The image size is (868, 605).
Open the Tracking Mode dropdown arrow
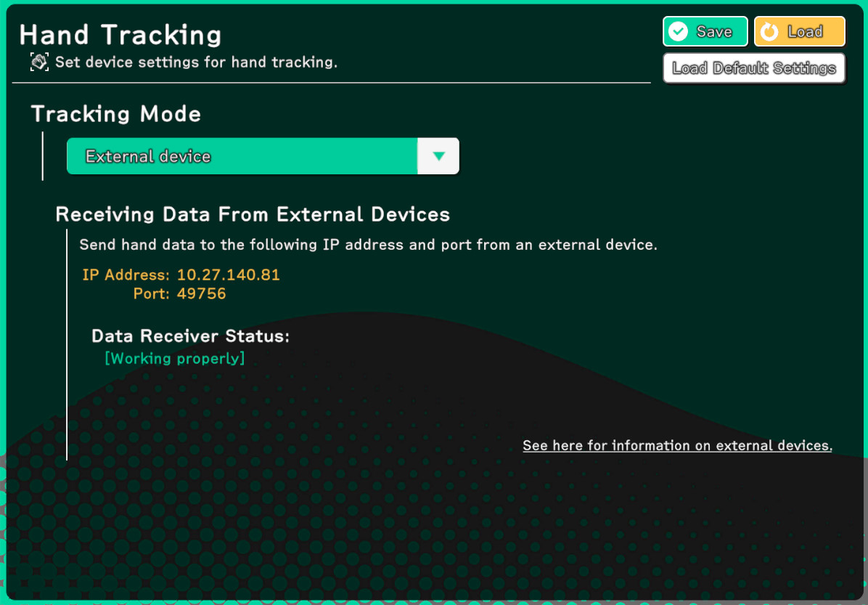point(438,156)
